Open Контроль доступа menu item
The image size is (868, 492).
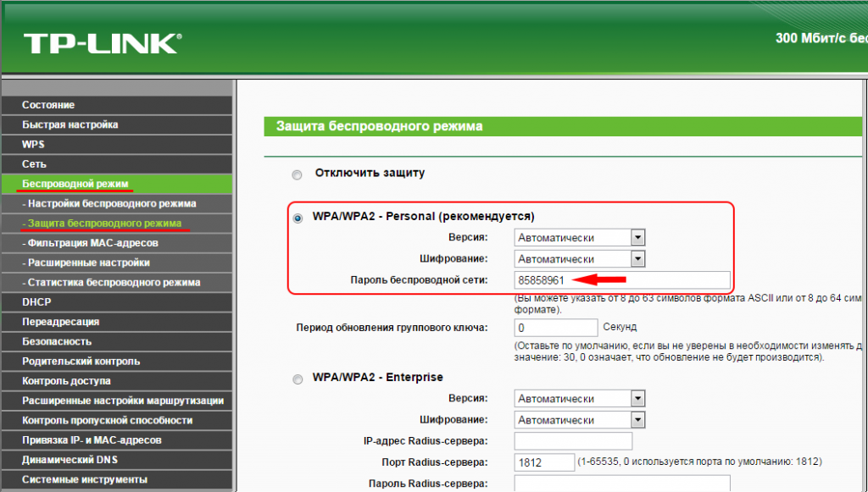coord(117,381)
